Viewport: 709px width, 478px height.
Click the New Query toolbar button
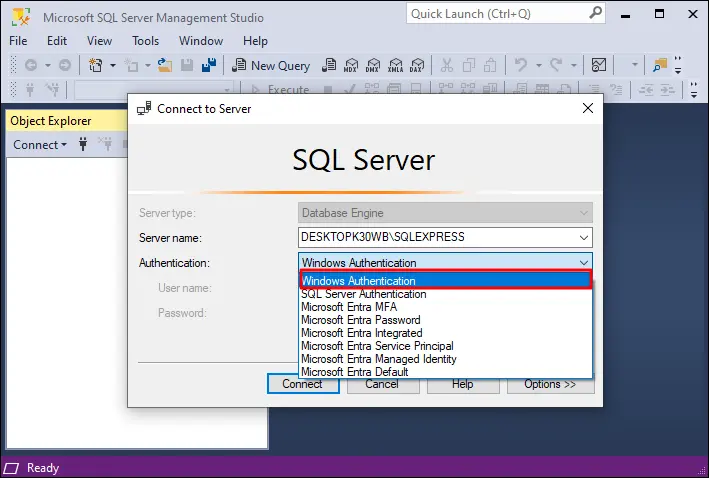[x=271, y=65]
